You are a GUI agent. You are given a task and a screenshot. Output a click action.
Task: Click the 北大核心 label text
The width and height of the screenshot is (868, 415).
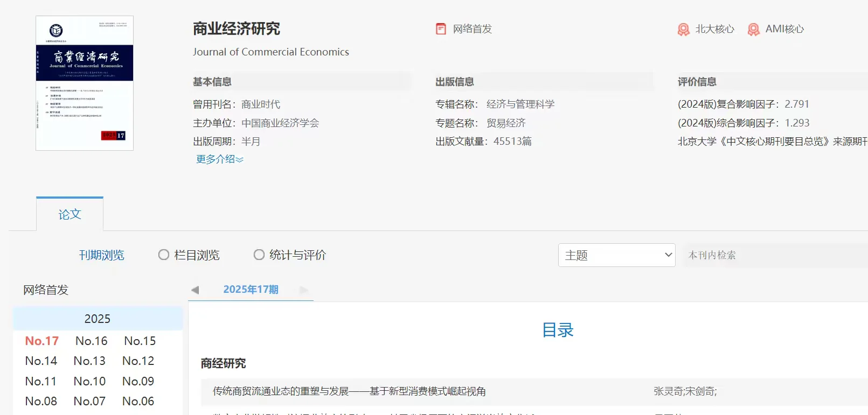pyautogui.click(x=715, y=29)
